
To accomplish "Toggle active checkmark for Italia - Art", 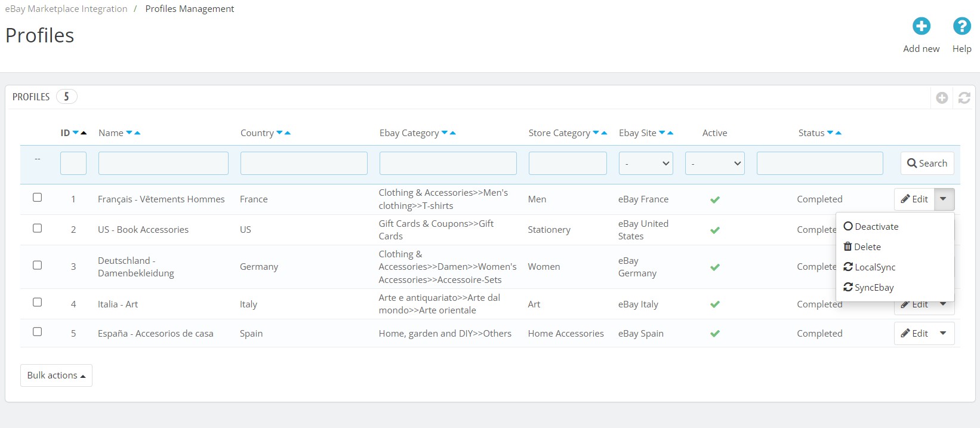I will (x=714, y=304).
